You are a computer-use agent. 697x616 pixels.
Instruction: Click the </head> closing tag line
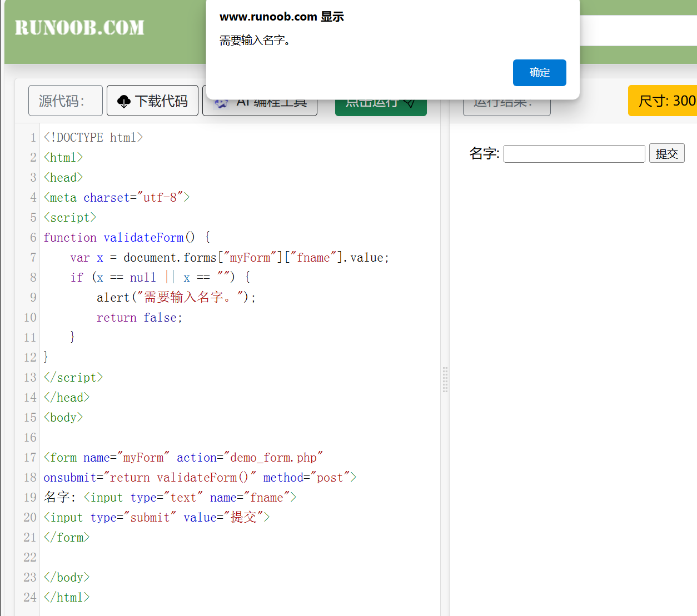[67, 397]
